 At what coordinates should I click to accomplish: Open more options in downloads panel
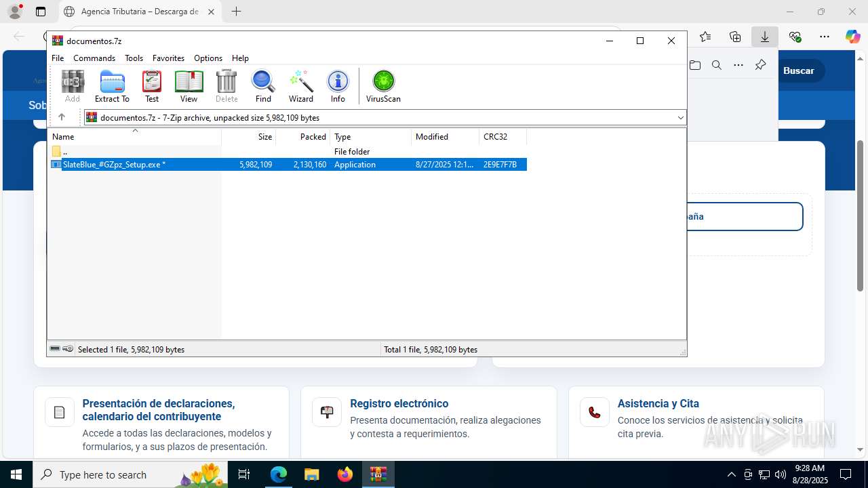pyautogui.click(x=738, y=65)
